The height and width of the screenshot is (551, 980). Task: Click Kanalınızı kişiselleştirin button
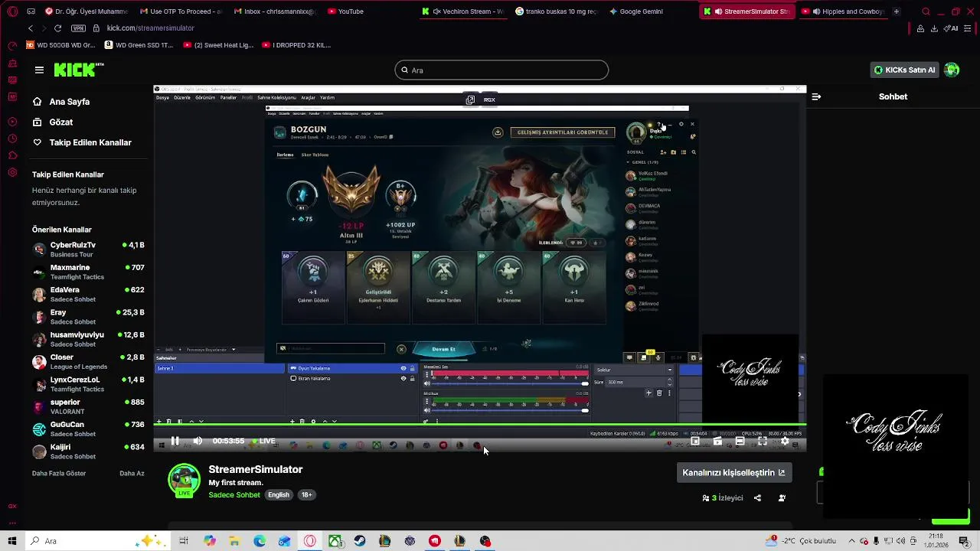coord(733,473)
